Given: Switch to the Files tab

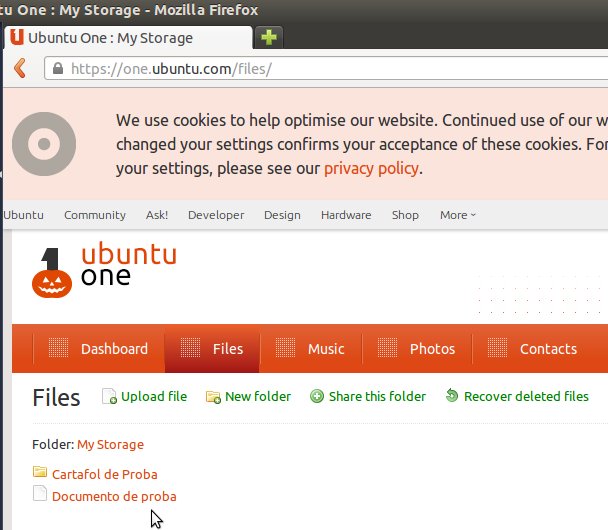Looking at the screenshot, I should [212, 349].
